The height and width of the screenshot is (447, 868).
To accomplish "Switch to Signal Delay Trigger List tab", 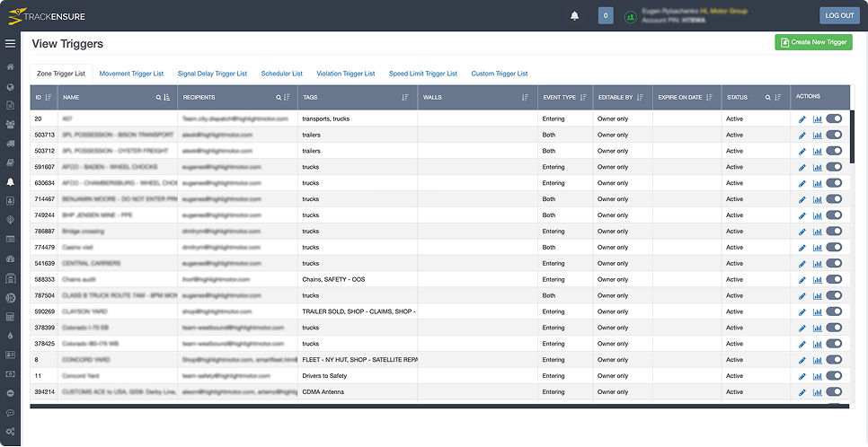I will coord(212,74).
